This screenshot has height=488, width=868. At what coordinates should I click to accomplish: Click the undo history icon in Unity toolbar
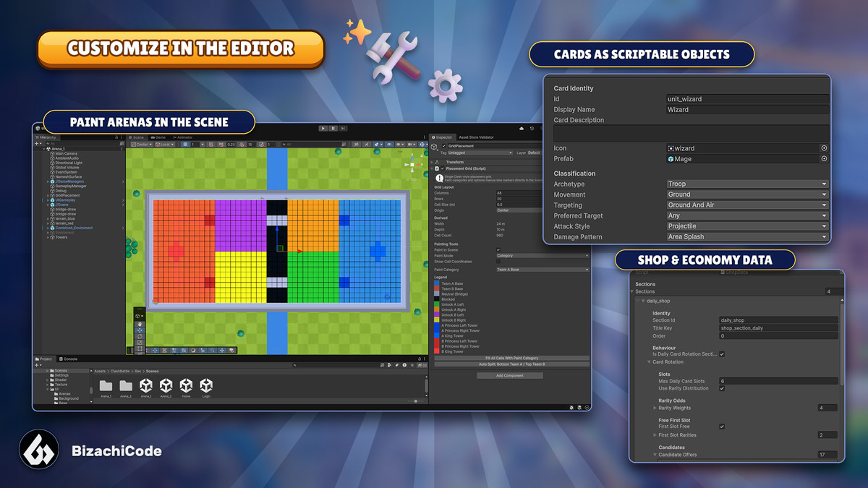click(532, 128)
